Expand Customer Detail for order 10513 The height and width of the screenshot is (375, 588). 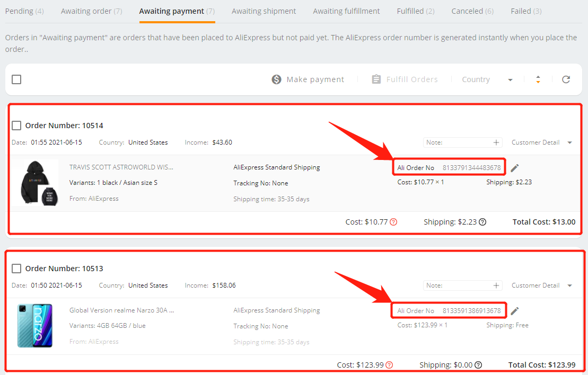pos(541,285)
